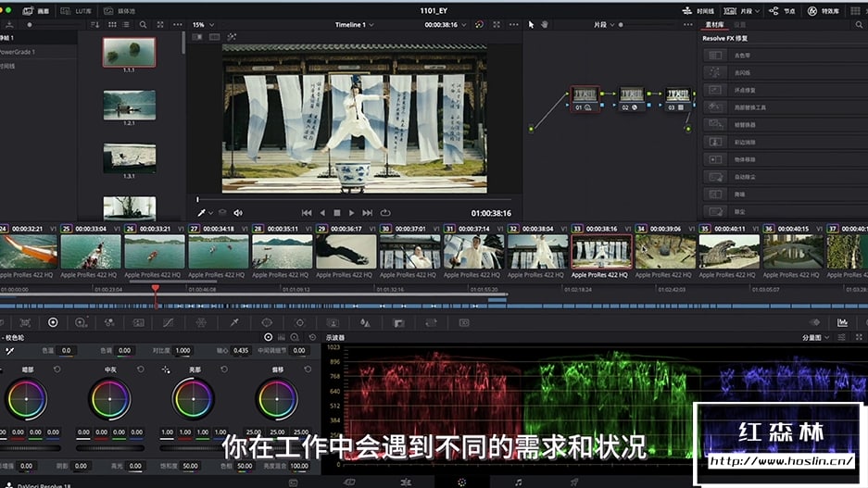This screenshot has width=868, height=488.
Task: Open the Scopes panel icon
Action: point(842,322)
